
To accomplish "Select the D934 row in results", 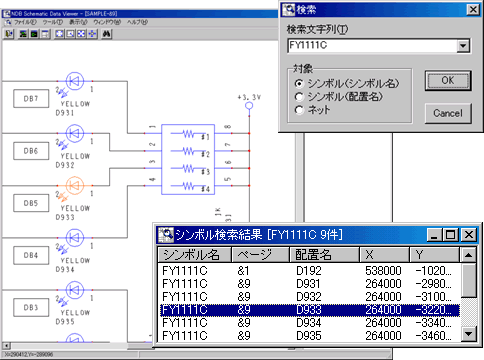I will click(x=309, y=323).
